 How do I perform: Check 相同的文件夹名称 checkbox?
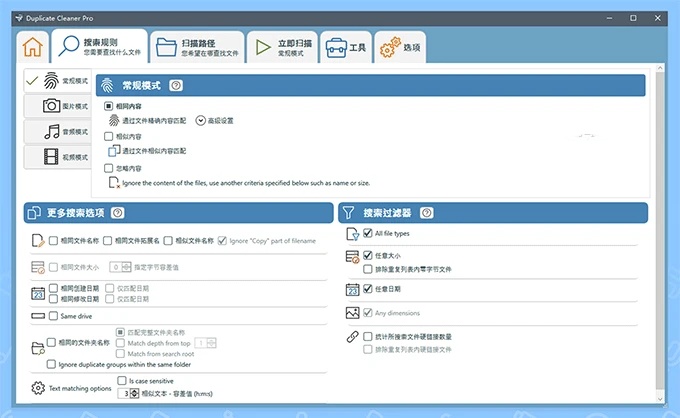[x=51, y=343]
